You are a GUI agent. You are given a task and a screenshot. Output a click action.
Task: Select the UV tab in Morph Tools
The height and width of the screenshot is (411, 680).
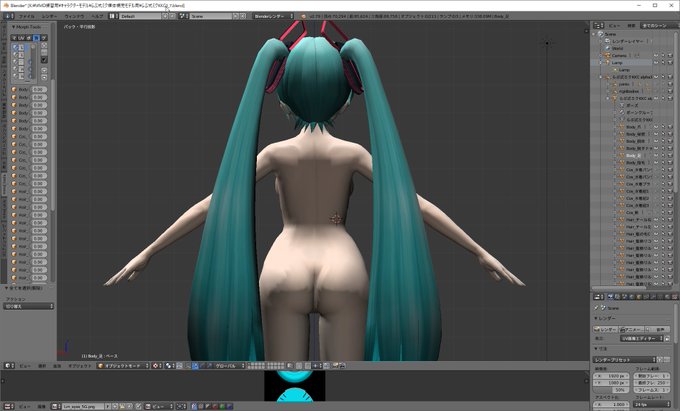tap(21, 38)
